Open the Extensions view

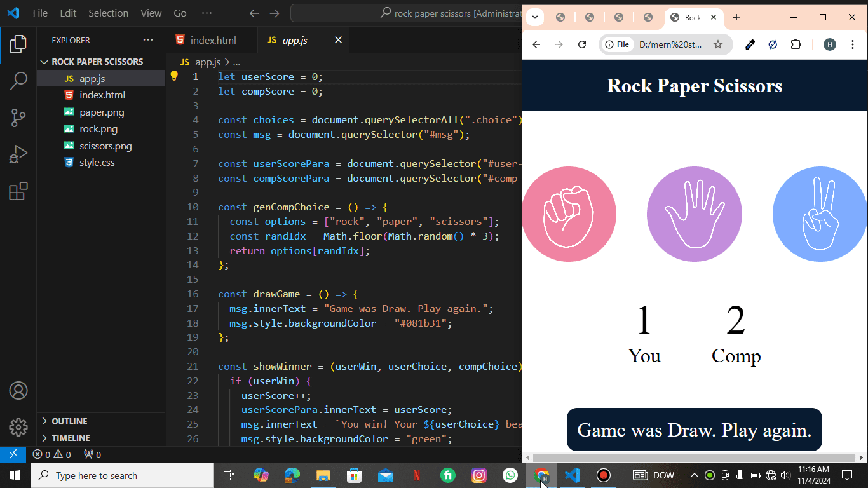[18, 191]
